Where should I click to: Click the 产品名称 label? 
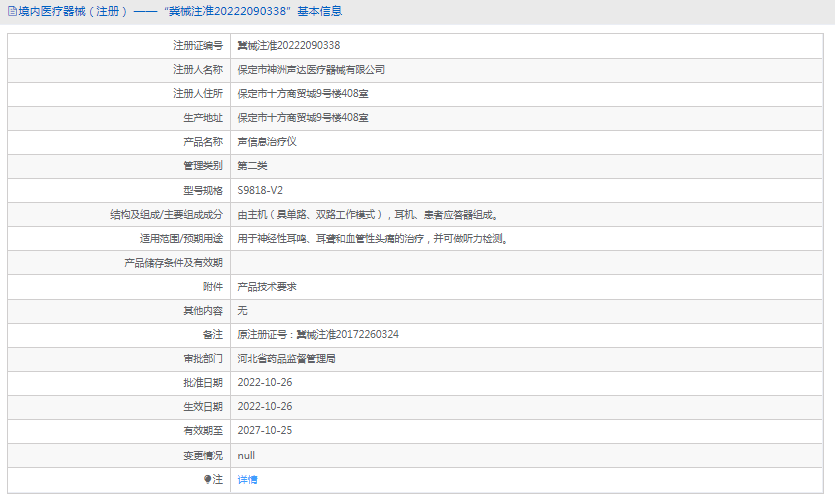pyautogui.click(x=203, y=142)
